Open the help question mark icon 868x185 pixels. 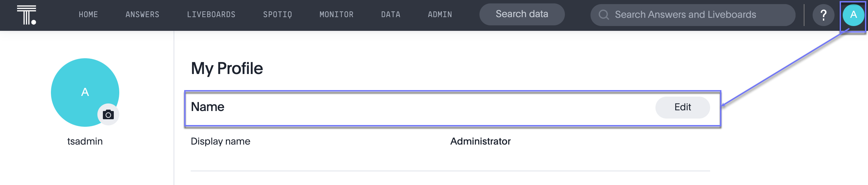pos(823,15)
